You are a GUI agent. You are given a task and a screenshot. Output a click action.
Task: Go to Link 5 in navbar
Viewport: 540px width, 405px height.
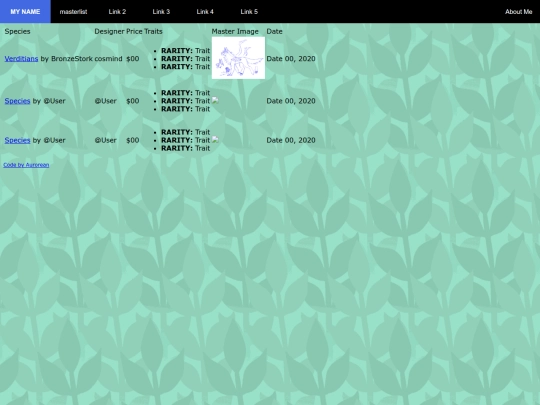coord(249,11)
